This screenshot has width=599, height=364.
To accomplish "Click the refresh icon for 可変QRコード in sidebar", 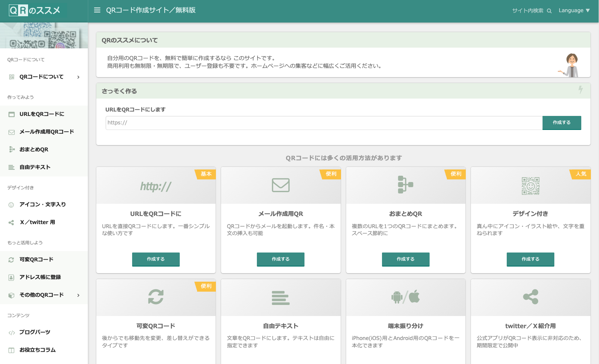I will tap(11, 260).
